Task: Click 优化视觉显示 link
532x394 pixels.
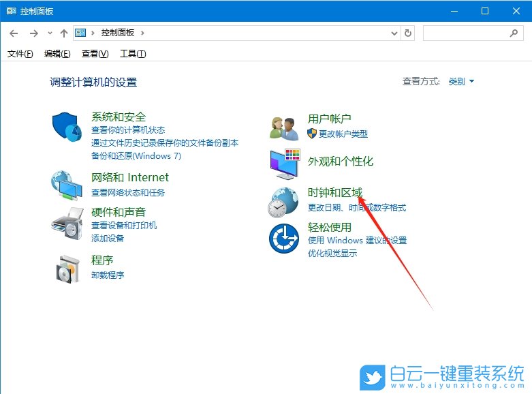Action: point(332,254)
